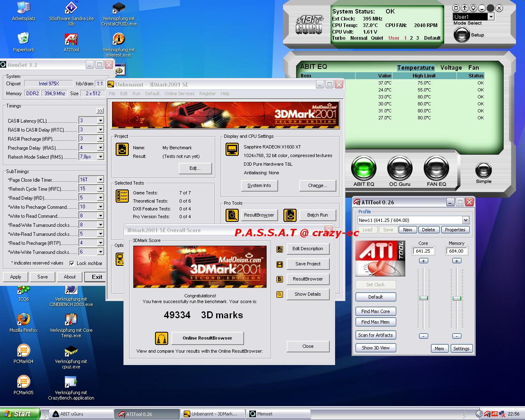Switch to the Fan tab in ABIT EQ
The height and width of the screenshot is (420, 525).
[x=474, y=68]
